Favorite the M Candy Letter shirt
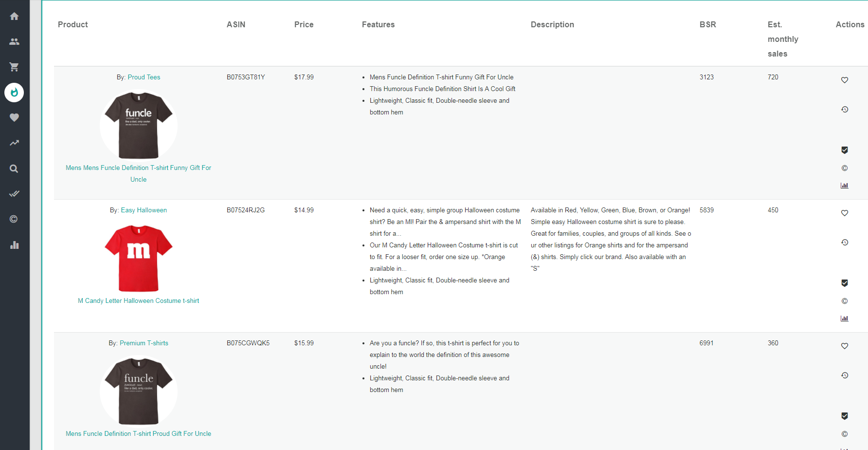 [x=845, y=213]
